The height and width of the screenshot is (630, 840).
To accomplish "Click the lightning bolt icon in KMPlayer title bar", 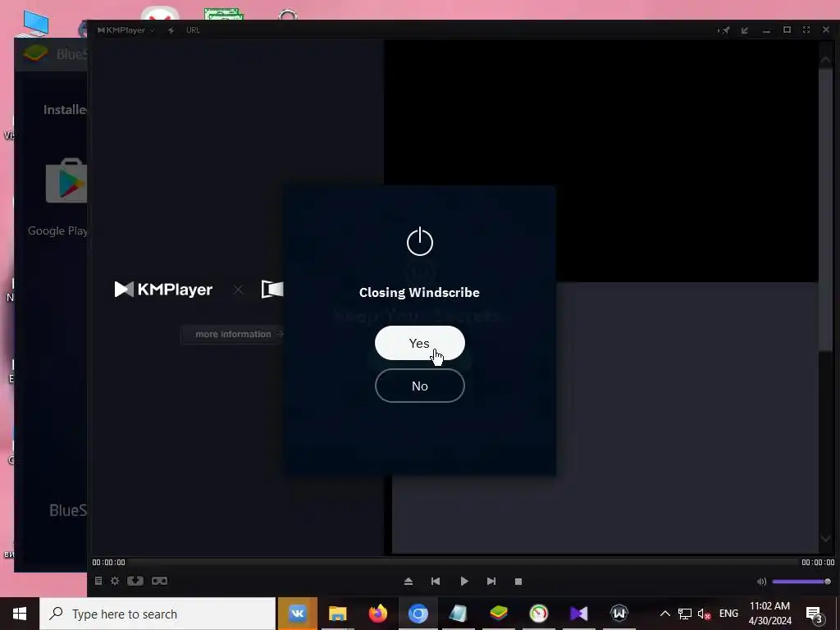I will point(171,30).
